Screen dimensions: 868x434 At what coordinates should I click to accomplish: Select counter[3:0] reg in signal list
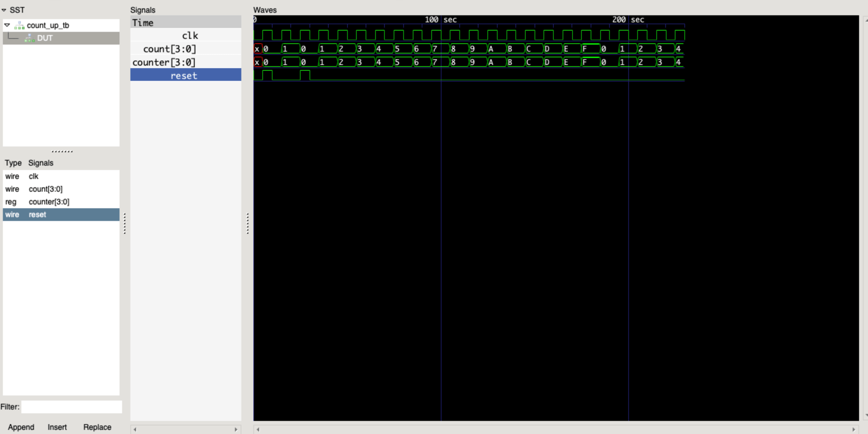pyautogui.click(x=49, y=202)
